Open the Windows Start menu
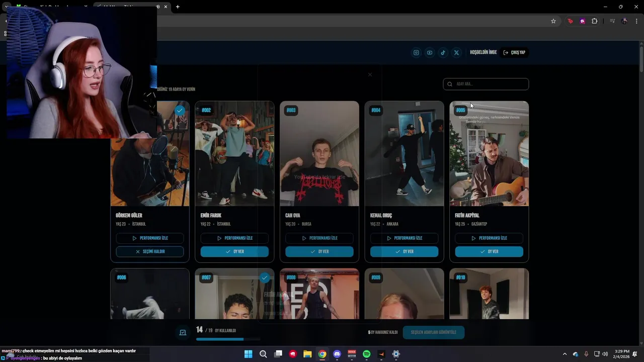This screenshot has width=644, height=362. point(248,354)
